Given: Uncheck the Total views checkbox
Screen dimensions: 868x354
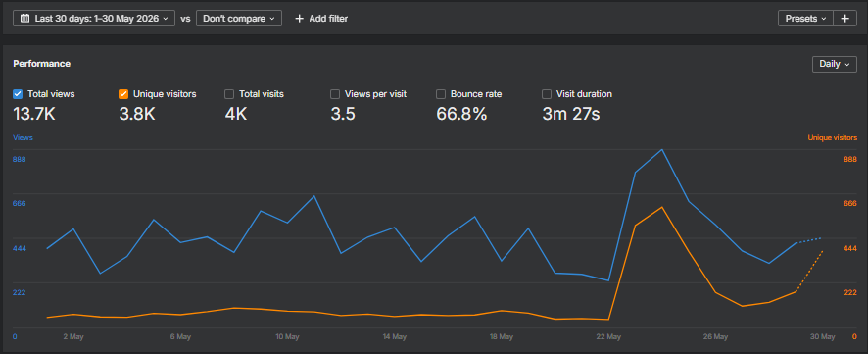Looking at the screenshot, I should coord(18,94).
